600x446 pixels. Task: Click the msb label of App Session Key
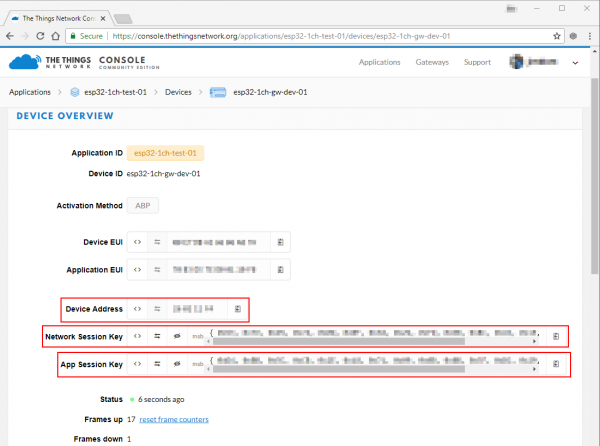tap(197, 364)
